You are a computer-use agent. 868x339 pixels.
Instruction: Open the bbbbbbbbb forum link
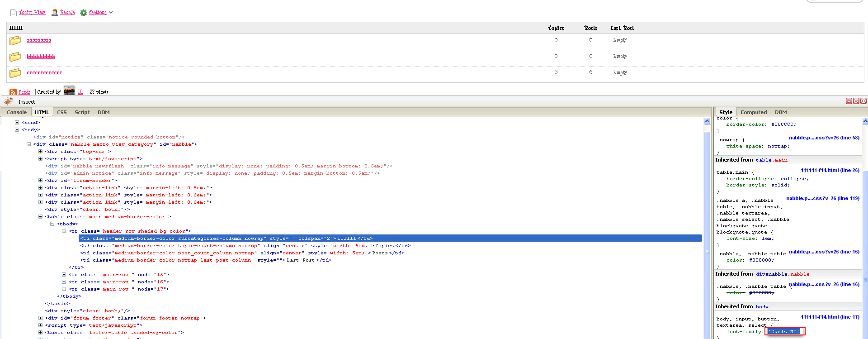click(41, 56)
